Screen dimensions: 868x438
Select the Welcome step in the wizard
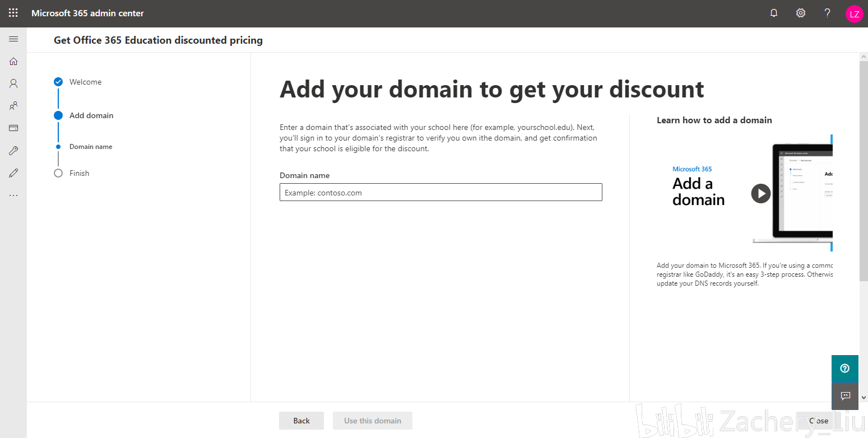pyautogui.click(x=78, y=82)
